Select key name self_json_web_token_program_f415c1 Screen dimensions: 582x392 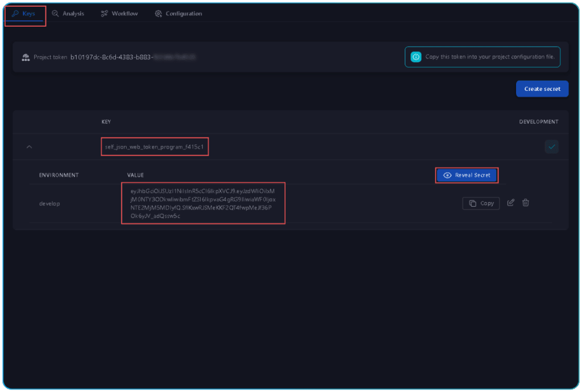point(155,147)
